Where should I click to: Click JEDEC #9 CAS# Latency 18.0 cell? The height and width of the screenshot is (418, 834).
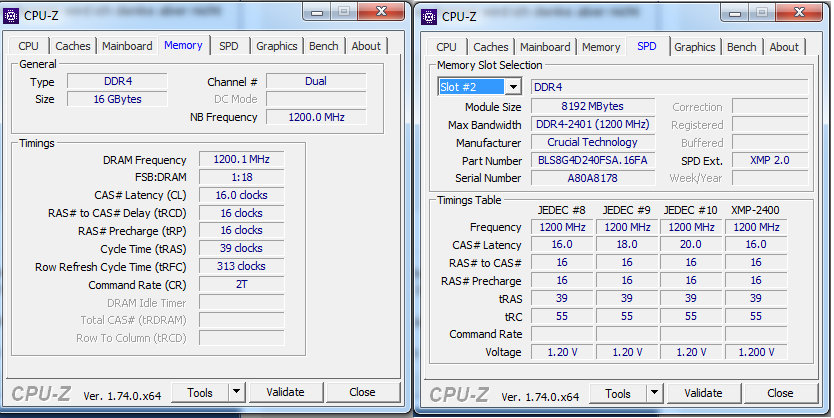[627, 245]
